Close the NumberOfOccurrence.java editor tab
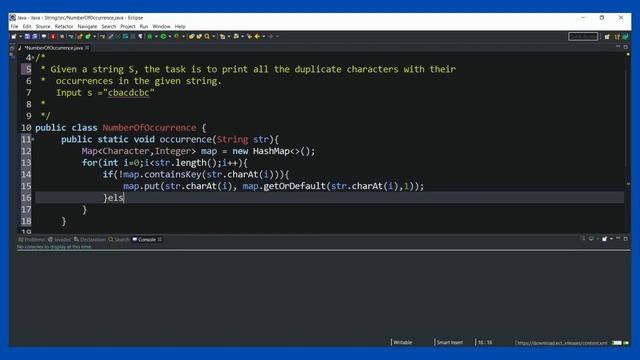Viewport: 640px width, 360px height. click(x=87, y=48)
